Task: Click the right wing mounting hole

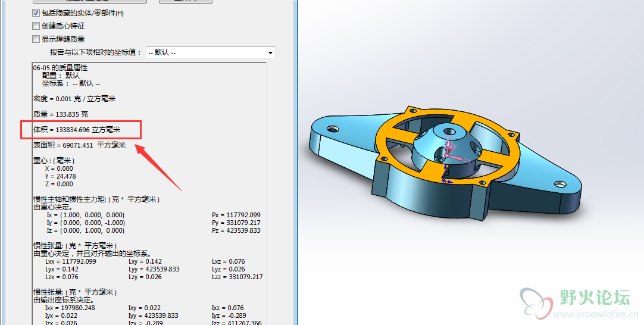Action: (x=560, y=183)
